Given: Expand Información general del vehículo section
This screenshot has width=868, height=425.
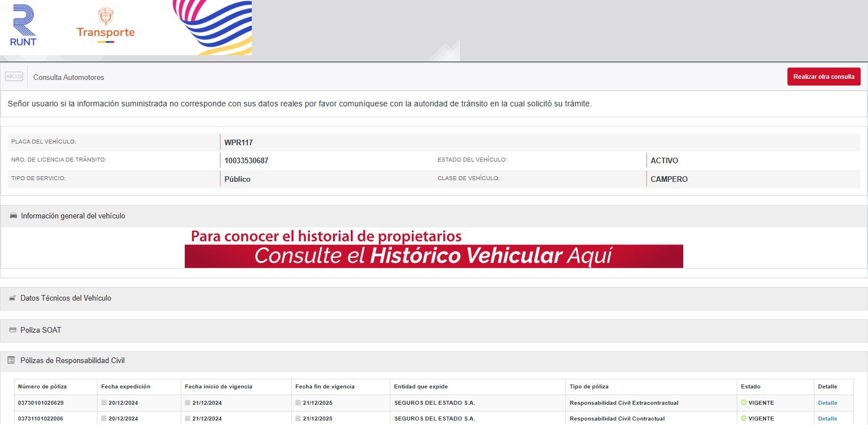Looking at the screenshot, I should (73, 216).
